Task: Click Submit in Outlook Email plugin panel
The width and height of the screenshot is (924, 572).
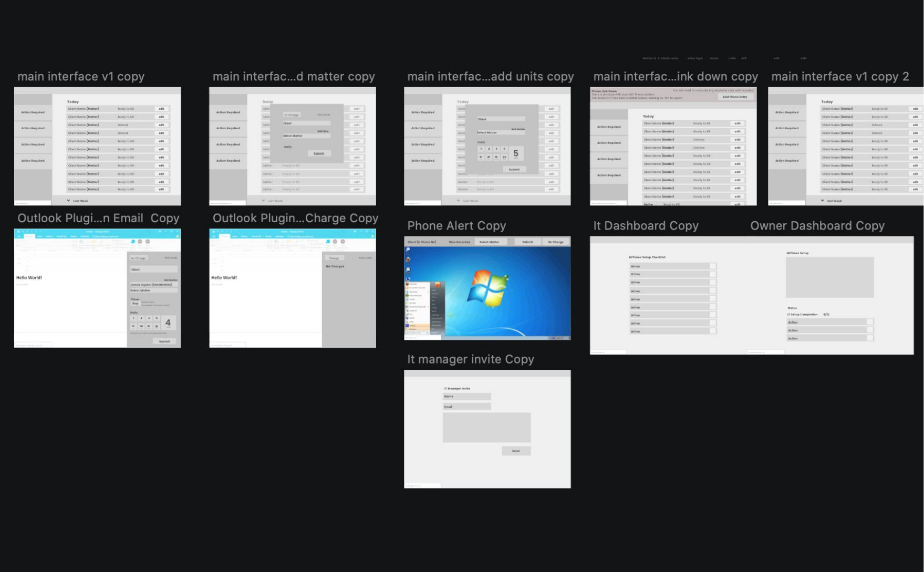Action: (x=164, y=341)
